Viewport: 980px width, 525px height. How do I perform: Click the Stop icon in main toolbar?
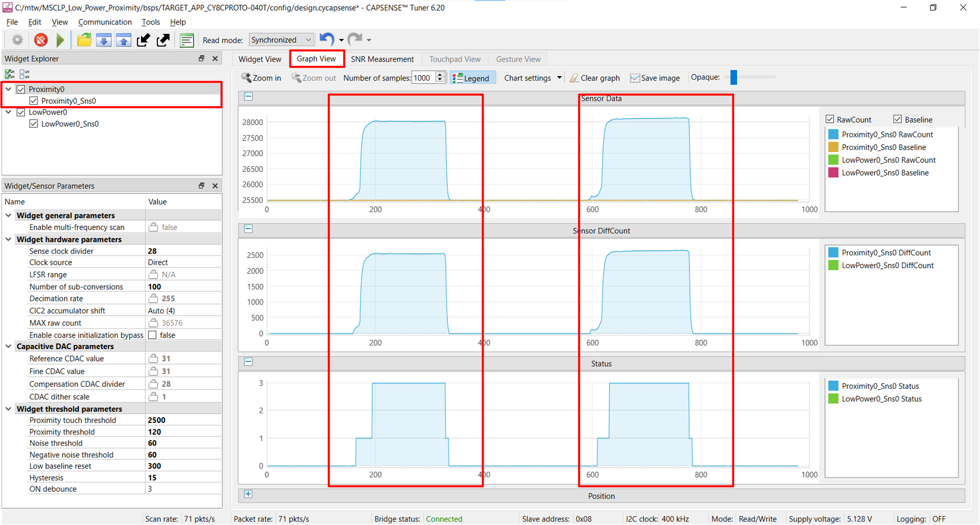tap(41, 40)
